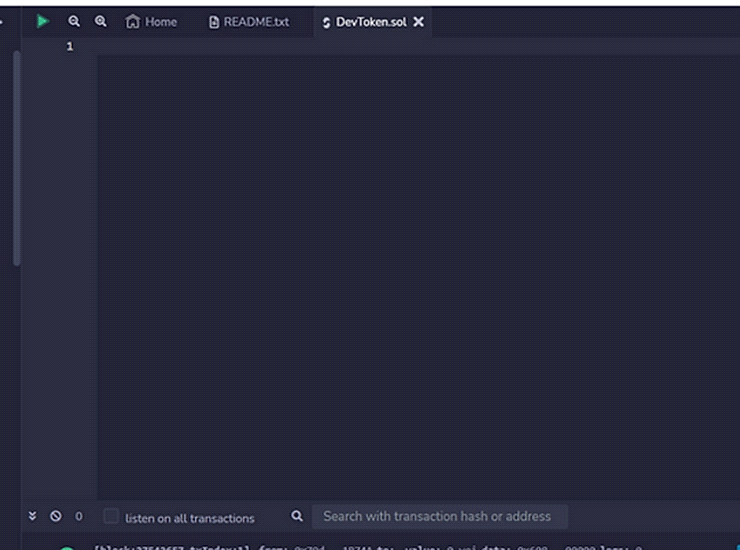Click inside the empty code editor area

pyautogui.click(x=400, y=250)
